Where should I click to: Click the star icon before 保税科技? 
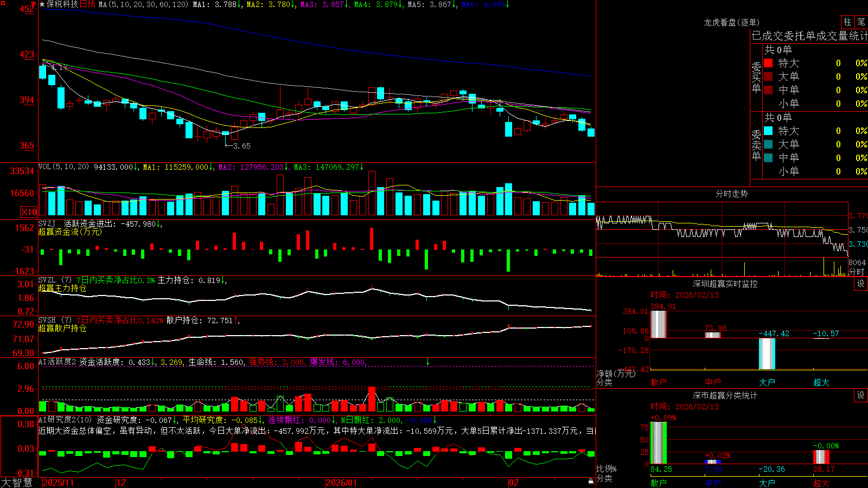(42, 4)
